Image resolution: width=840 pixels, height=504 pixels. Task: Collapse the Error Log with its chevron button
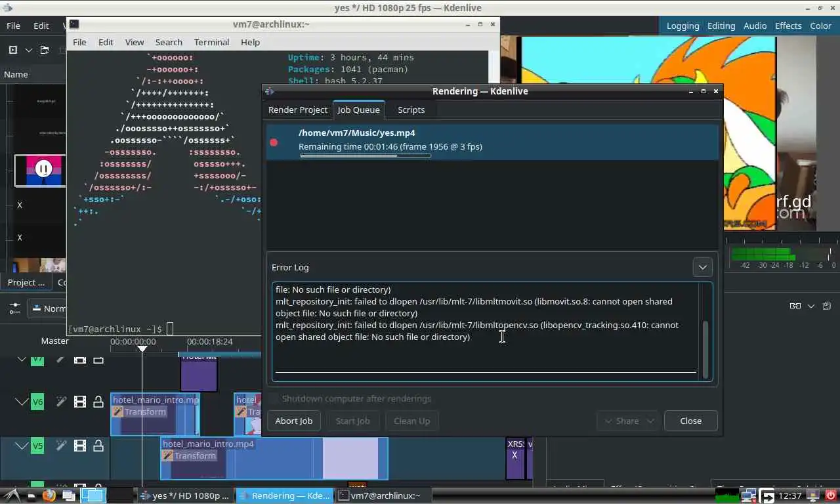pyautogui.click(x=702, y=267)
